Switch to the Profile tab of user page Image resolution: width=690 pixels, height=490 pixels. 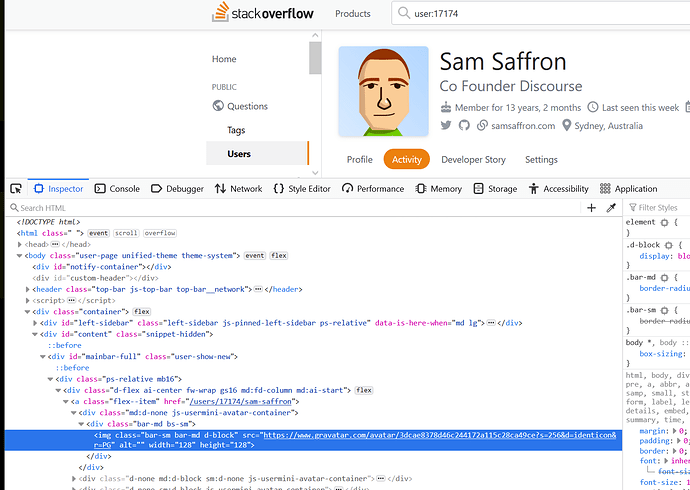(360, 159)
